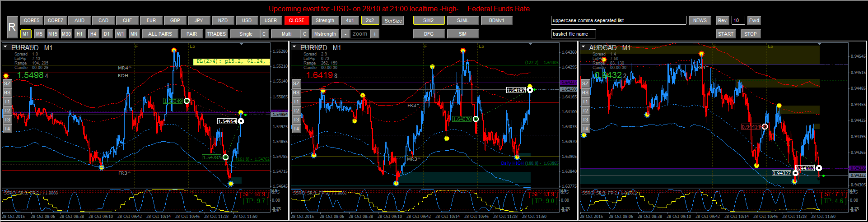This screenshot has height=222, width=868.
Task: Click T3 button on EURNZD chart
Action: tap(296, 120)
